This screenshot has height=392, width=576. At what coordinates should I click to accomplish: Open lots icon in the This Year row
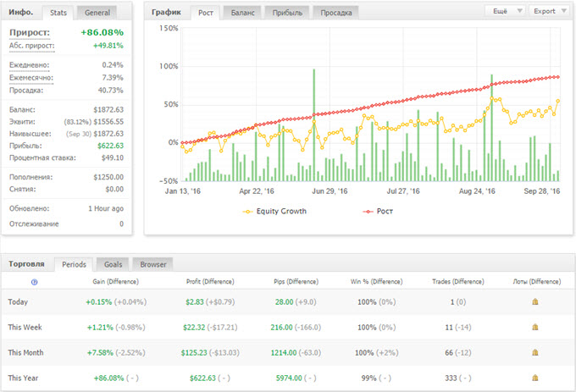click(534, 378)
